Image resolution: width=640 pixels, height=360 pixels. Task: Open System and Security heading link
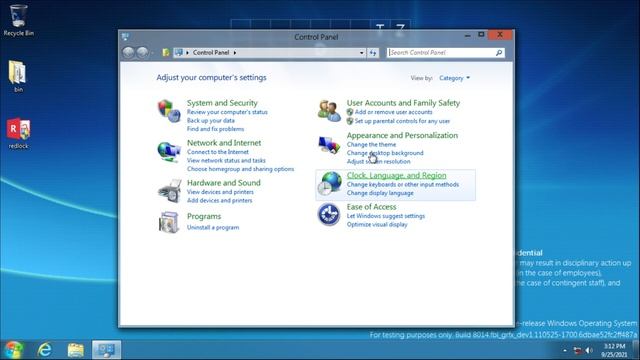222,103
